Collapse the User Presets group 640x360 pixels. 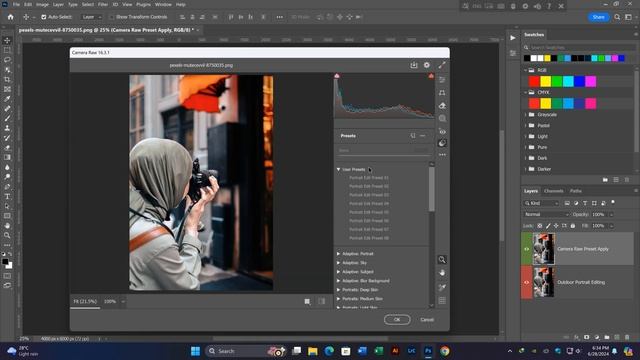pos(338,169)
